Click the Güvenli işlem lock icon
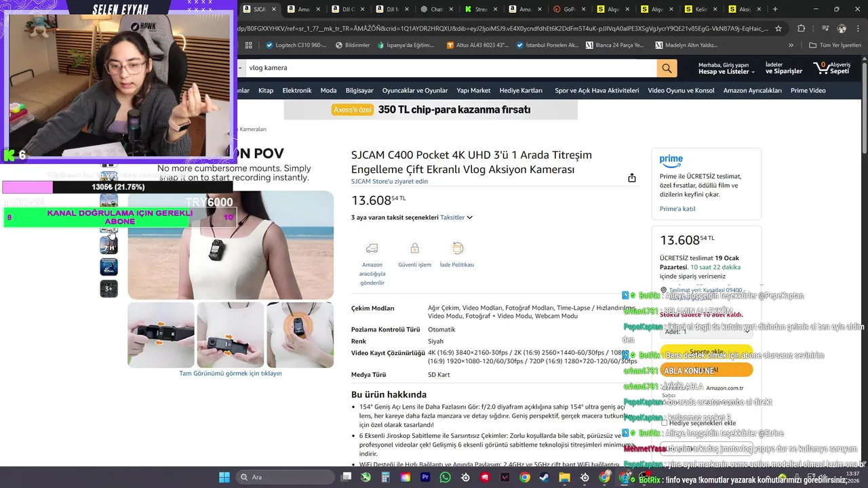This screenshot has height=488, width=868. tap(414, 248)
